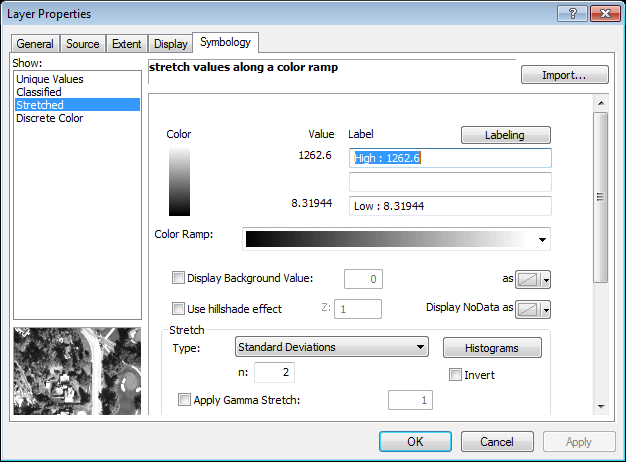This screenshot has width=626, height=462.
Task: Click the standard deviations n field
Action: click(274, 372)
